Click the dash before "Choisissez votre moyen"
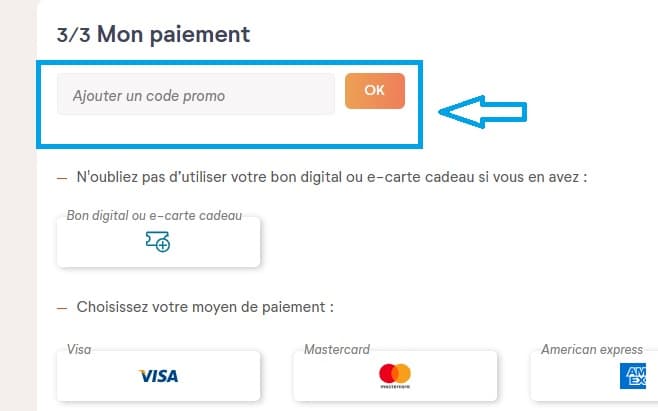 click(62, 306)
